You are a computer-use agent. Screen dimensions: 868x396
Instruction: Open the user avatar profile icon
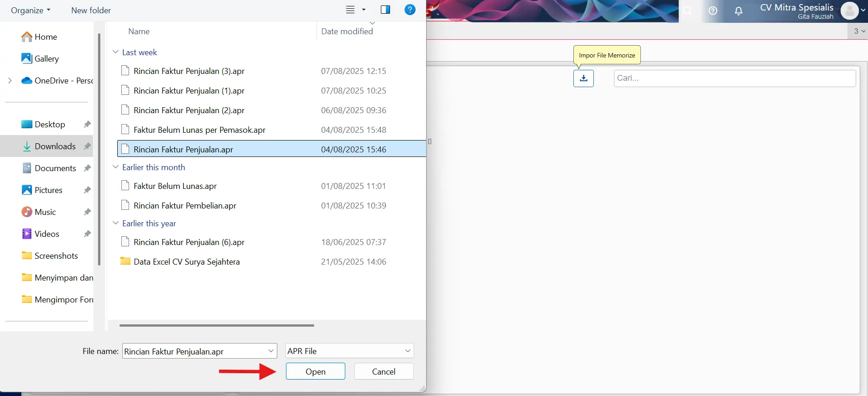[x=849, y=11]
